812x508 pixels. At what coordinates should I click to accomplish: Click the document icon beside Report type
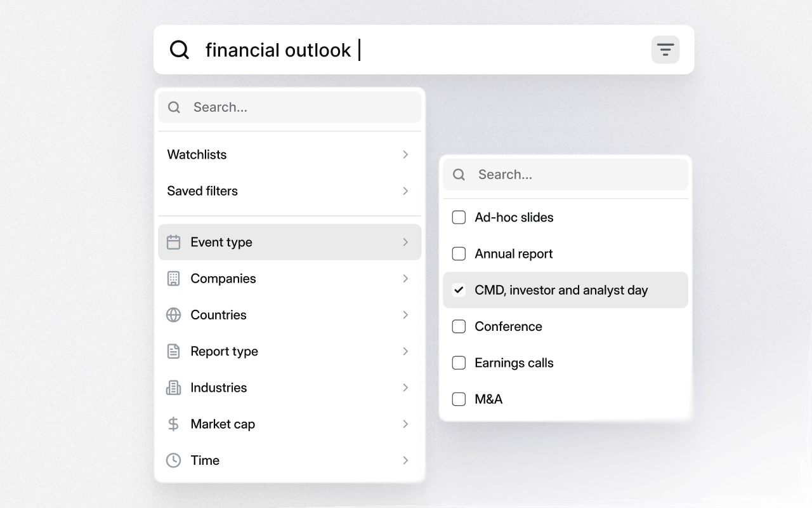(x=173, y=351)
